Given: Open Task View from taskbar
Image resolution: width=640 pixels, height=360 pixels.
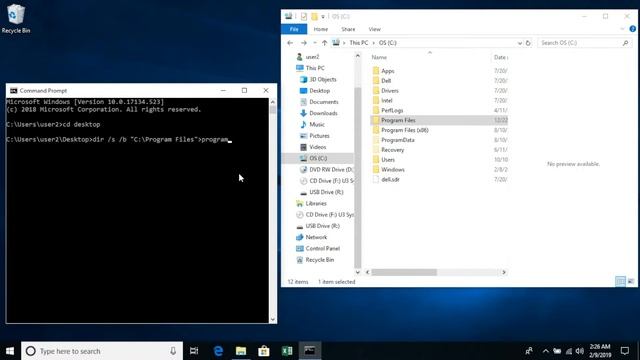Looking at the screenshot, I should pos(194,351).
